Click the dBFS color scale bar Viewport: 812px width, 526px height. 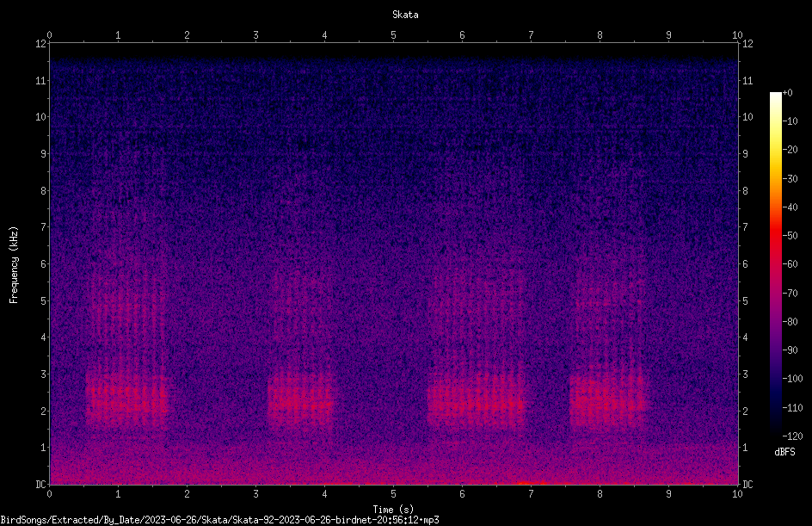pos(775,264)
